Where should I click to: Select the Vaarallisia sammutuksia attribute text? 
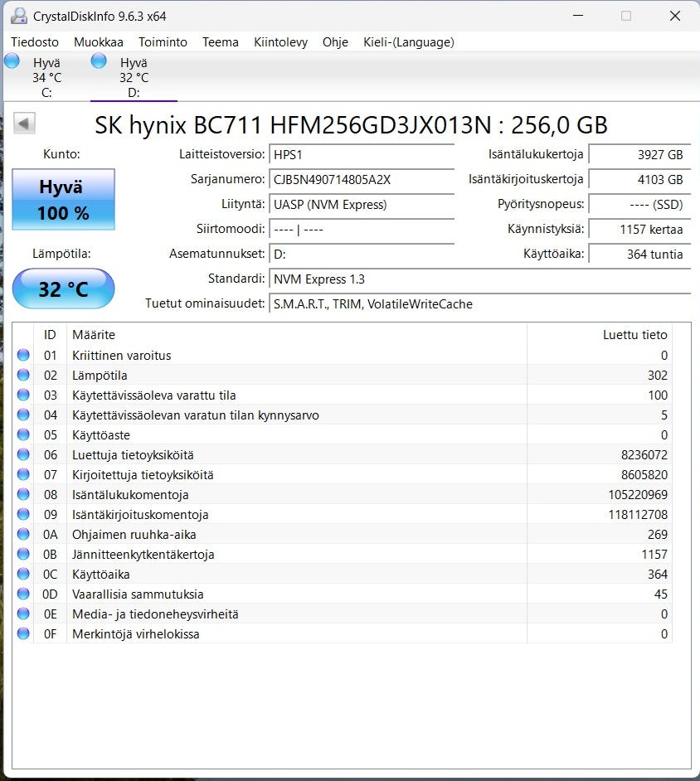click(x=138, y=594)
